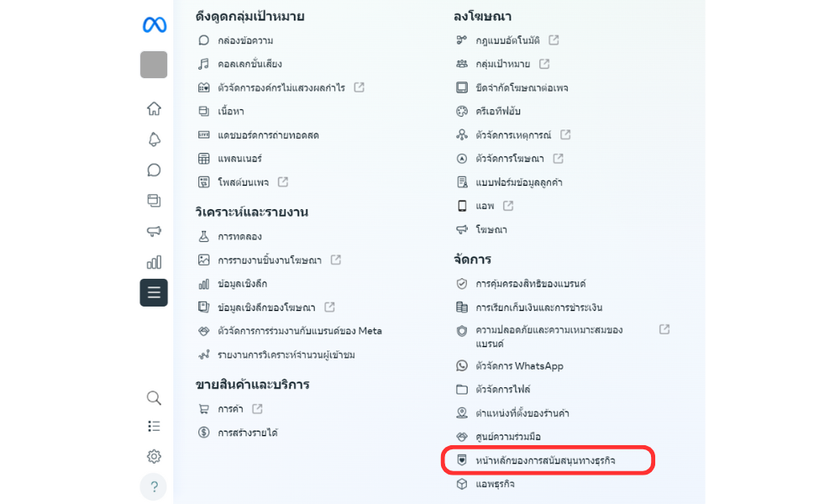
Task: Click the megaphone ads sidebar icon
Action: tap(154, 231)
